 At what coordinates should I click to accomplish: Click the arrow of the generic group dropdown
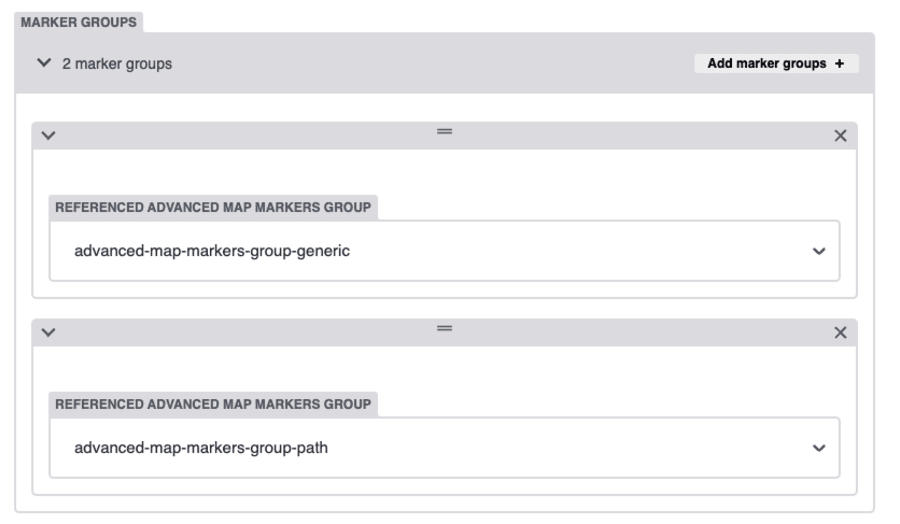(x=819, y=251)
